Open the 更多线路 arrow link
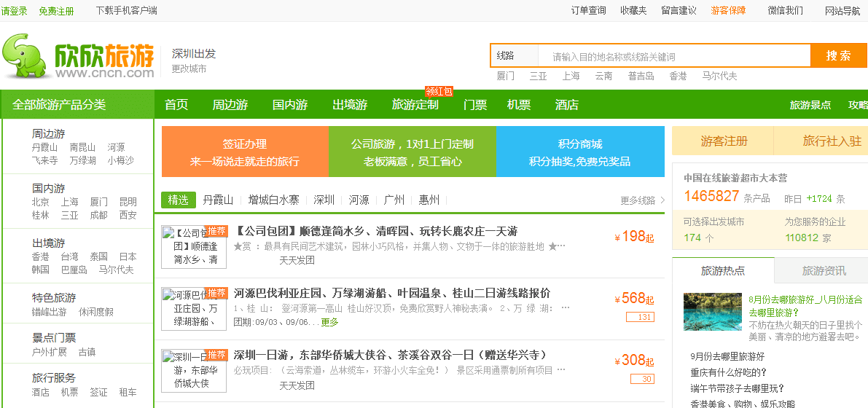The image size is (868, 408). 643,200
